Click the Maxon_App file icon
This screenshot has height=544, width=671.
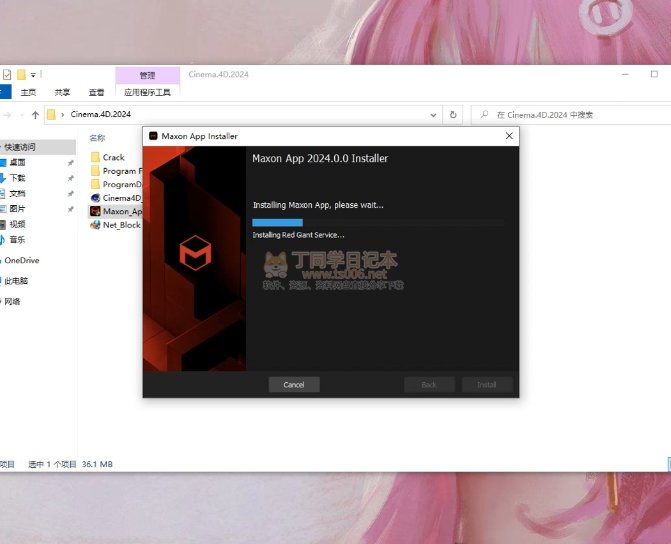pyautogui.click(x=95, y=211)
